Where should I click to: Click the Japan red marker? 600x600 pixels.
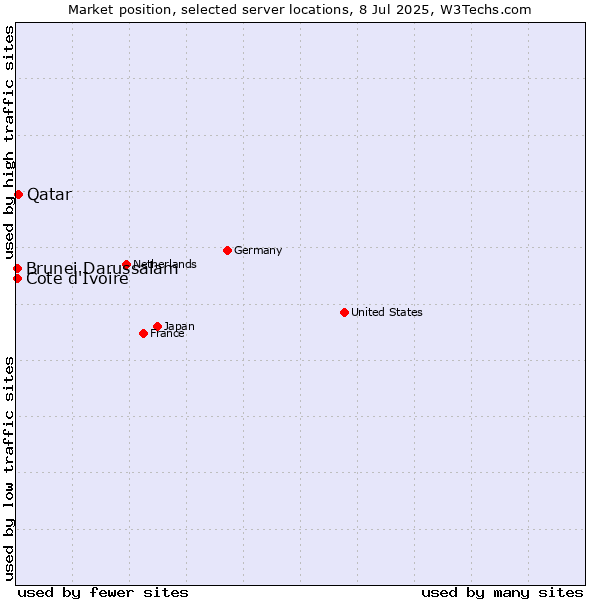157,326
